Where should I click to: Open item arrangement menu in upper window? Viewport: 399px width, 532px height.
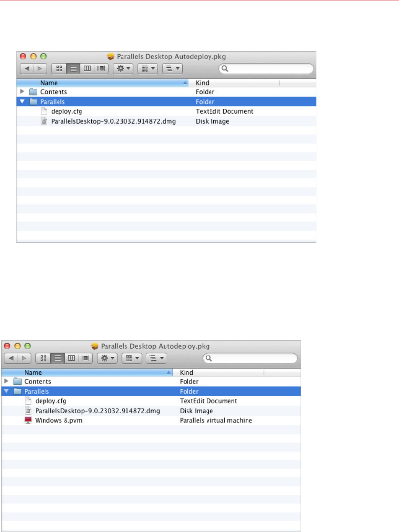pyautogui.click(x=148, y=69)
